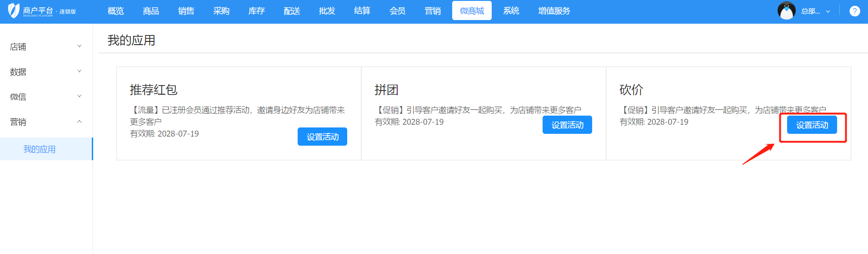This screenshot has height=254, width=868.
Task: Expand the 店铺 sidebar section
Action: pyautogui.click(x=45, y=47)
